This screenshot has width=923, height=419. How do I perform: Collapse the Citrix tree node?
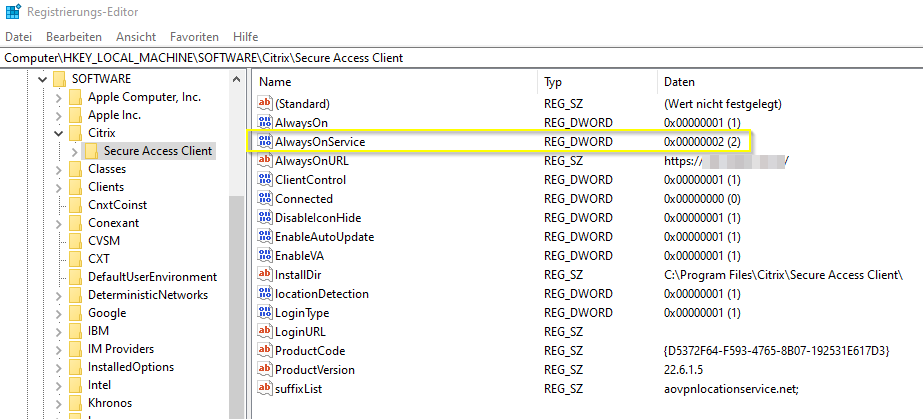(x=58, y=133)
